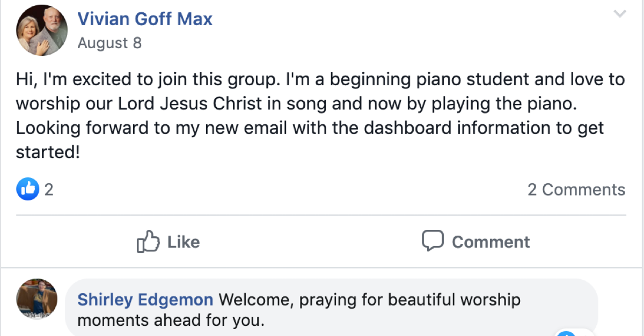Viewport: 644px width, 336px height.
Task: Click Shirley's welcome comment text
Action: pyautogui.click(x=369, y=300)
